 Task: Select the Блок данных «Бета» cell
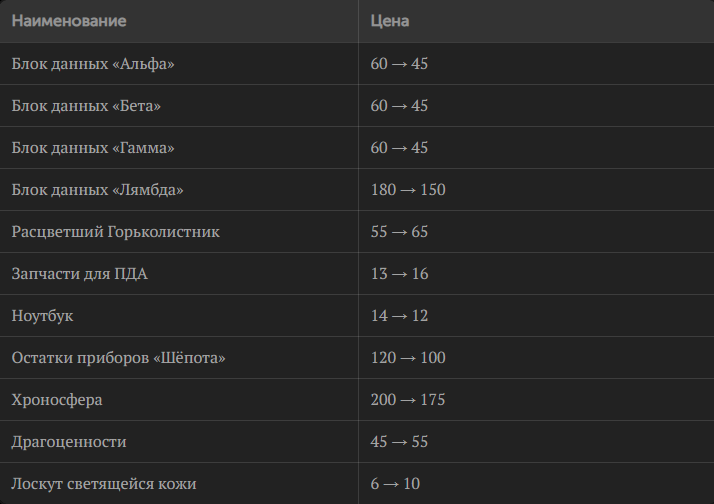86,106
